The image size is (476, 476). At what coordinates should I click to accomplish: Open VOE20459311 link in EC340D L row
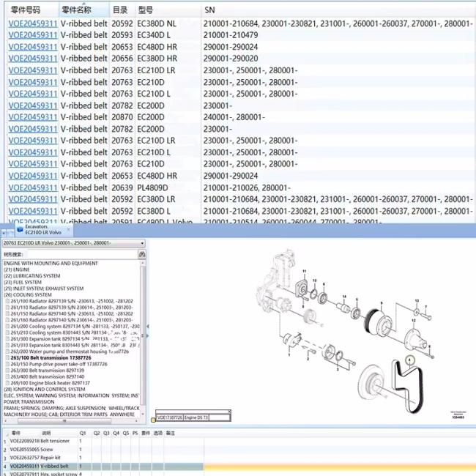(x=33, y=35)
